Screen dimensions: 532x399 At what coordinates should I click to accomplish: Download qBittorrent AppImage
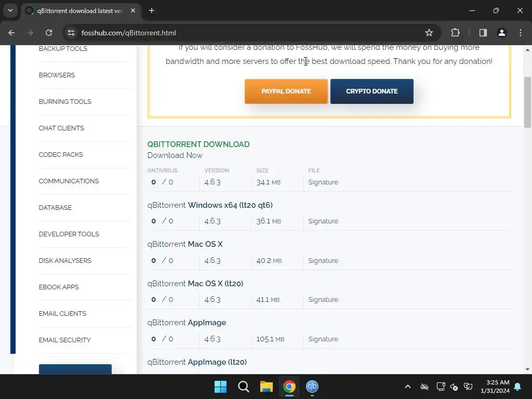tap(187, 323)
